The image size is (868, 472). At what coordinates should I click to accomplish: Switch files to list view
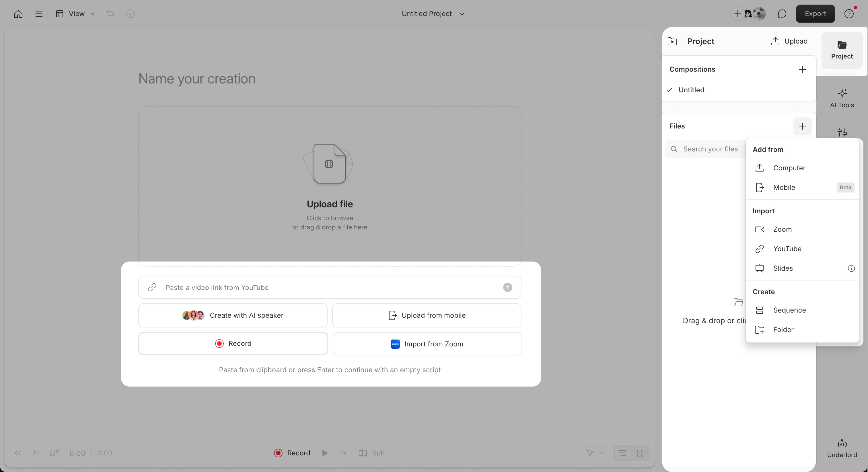(x=622, y=453)
